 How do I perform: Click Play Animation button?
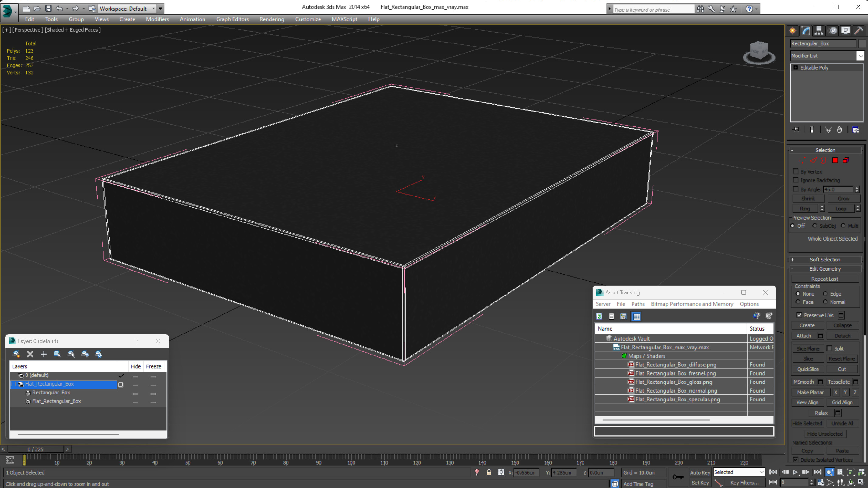click(795, 472)
